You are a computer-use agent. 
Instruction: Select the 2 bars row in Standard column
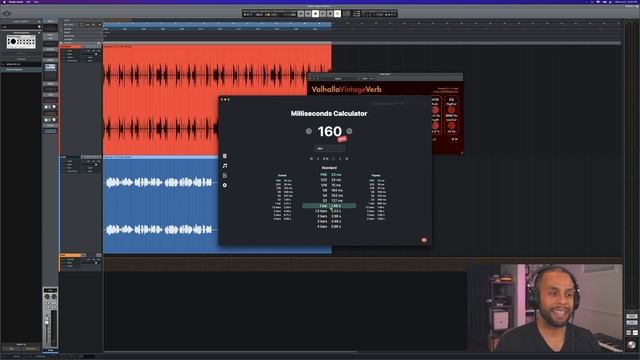(329, 216)
